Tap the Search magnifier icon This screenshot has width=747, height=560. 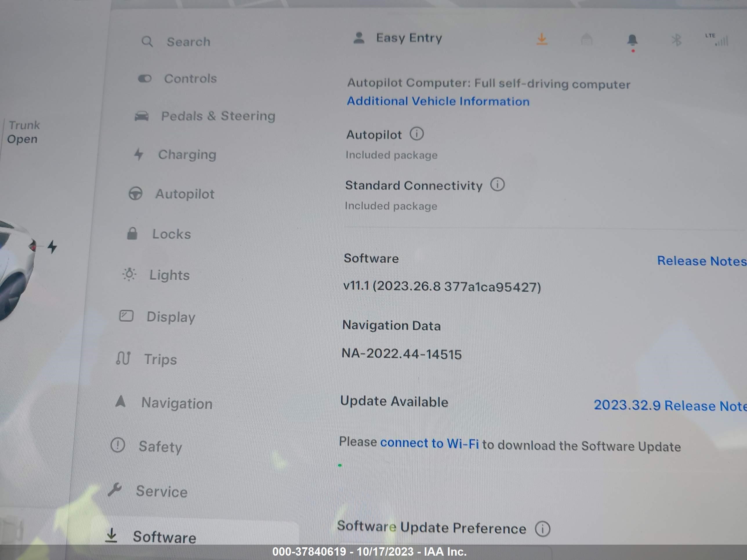pos(147,42)
